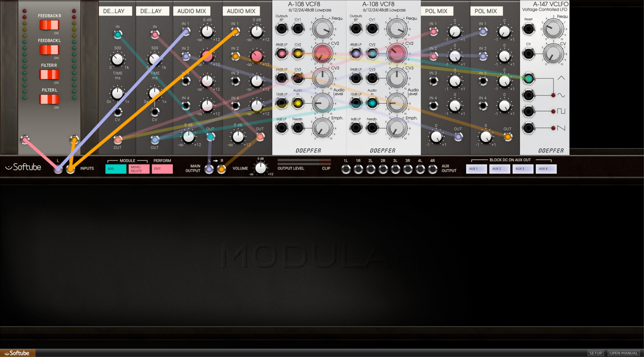The image size is (644, 357).
Task: Toggle the FEEDBACK R switch
Action: point(49,25)
